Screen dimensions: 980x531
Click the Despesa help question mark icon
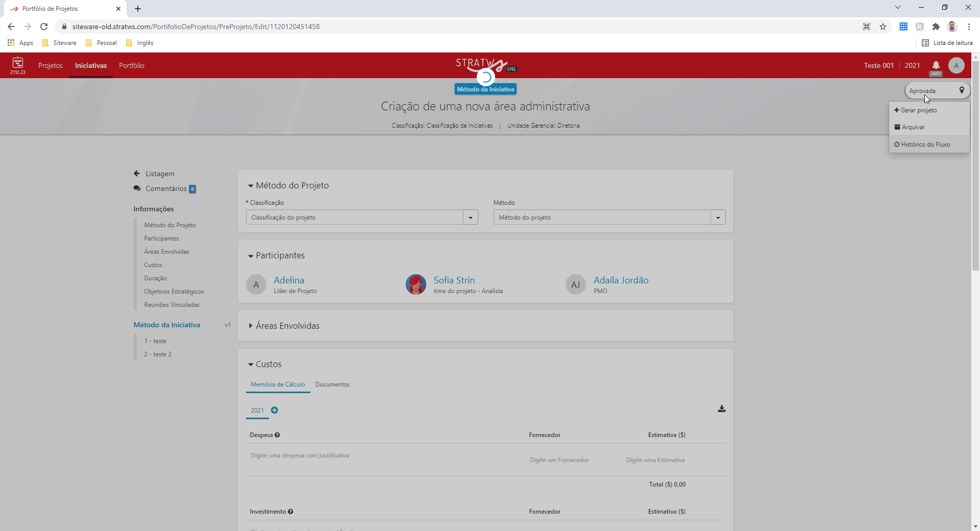point(277,435)
